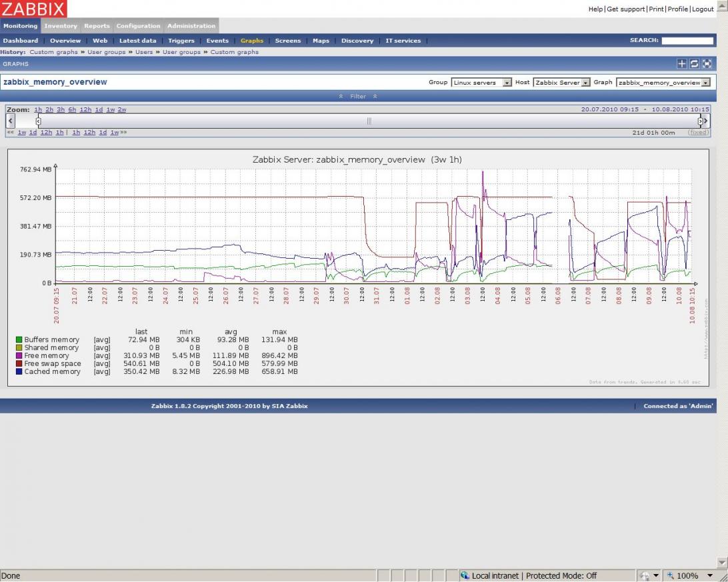Click the timeline right arrow button
Image resolution: width=728 pixels, height=582 pixels.
[705, 121]
